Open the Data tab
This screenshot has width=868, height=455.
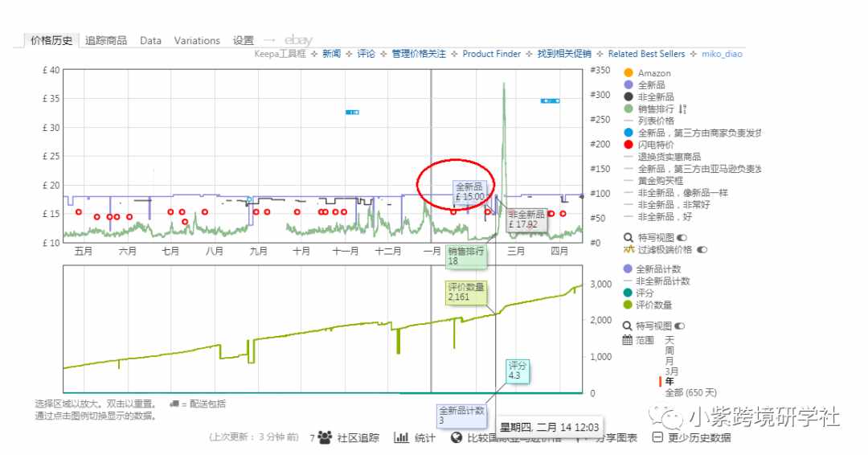point(150,40)
